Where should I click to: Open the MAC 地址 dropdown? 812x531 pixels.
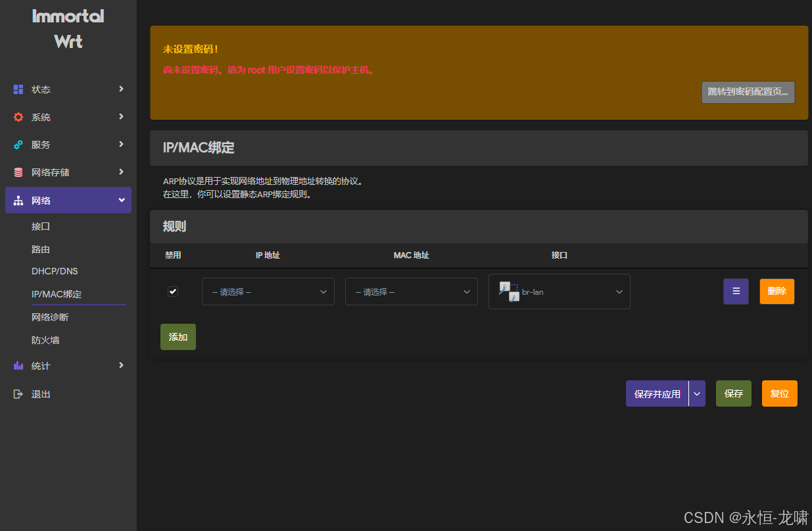[x=412, y=291]
